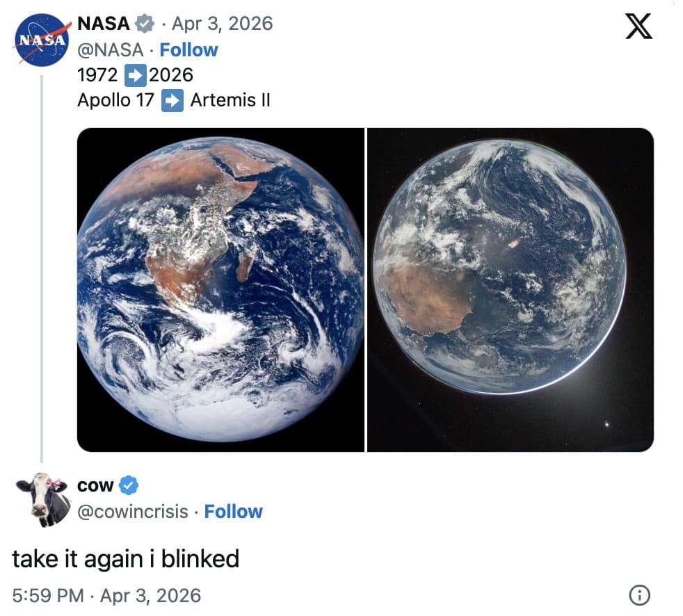Image resolution: width=683 pixels, height=616 pixels.
Task: Follow the @cowincrisis account
Action: click(233, 512)
